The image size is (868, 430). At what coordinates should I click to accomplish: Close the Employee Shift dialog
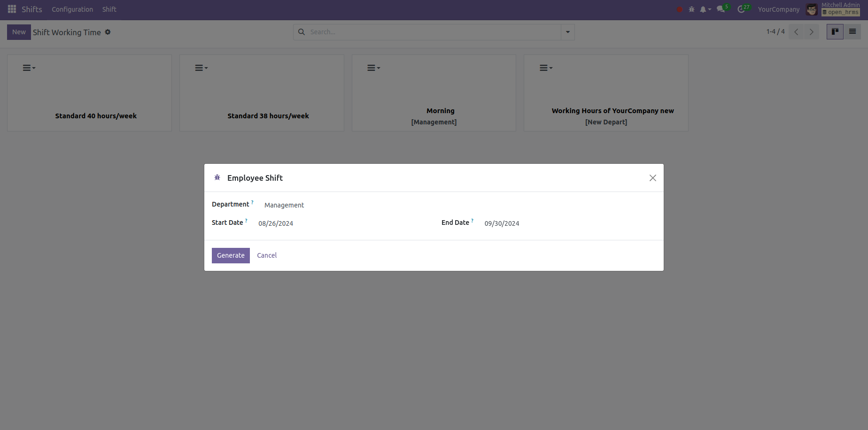click(652, 178)
